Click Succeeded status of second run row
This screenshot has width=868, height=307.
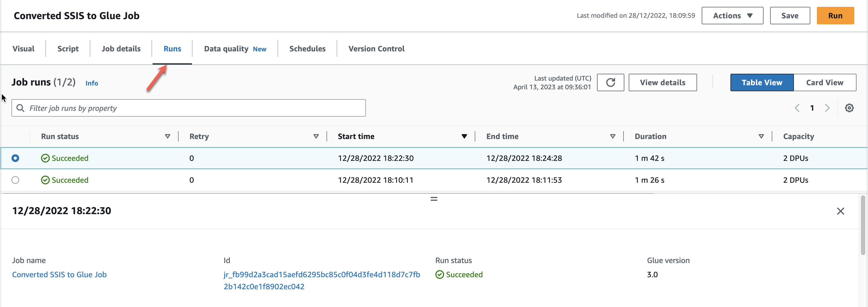65,180
